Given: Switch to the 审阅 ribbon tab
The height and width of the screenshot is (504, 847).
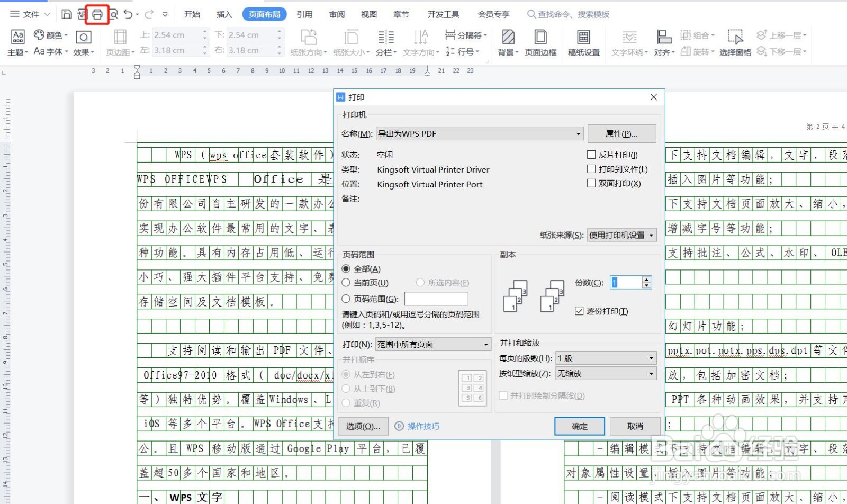Looking at the screenshot, I should [337, 14].
